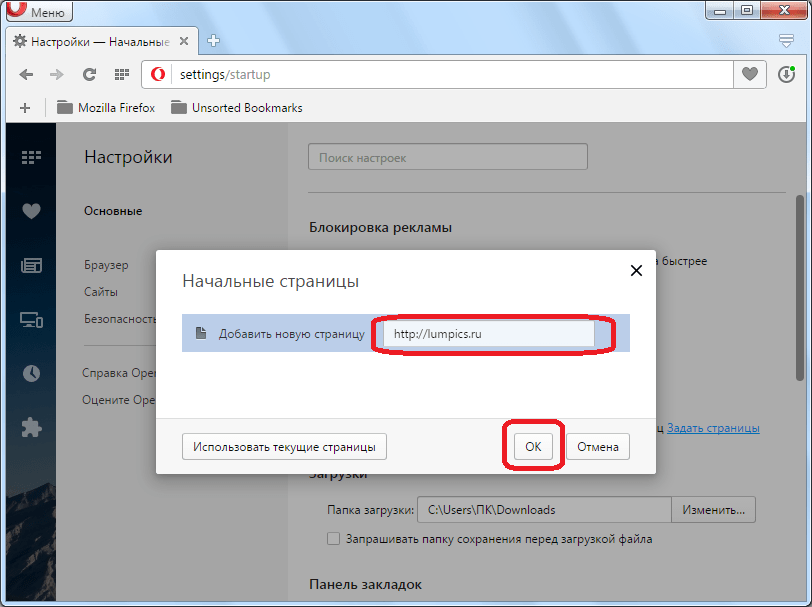Reload the page
This screenshot has width=812, height=607.
89,75
